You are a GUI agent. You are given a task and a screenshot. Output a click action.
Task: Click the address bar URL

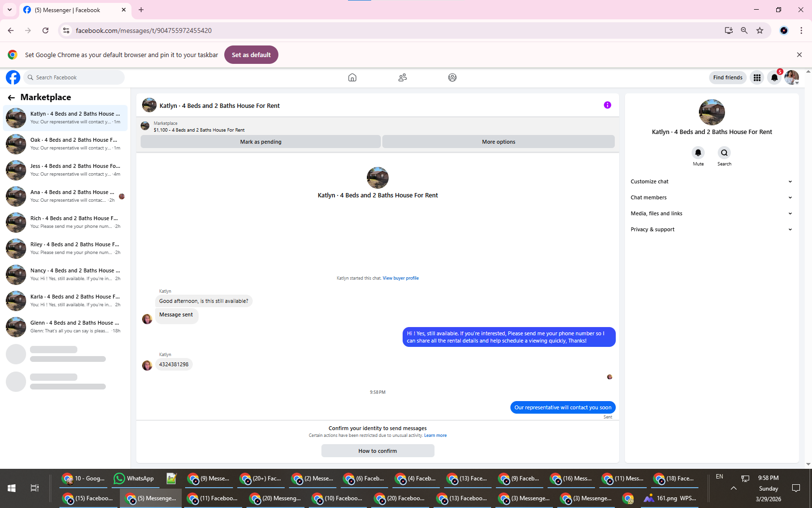coord(144,30)
